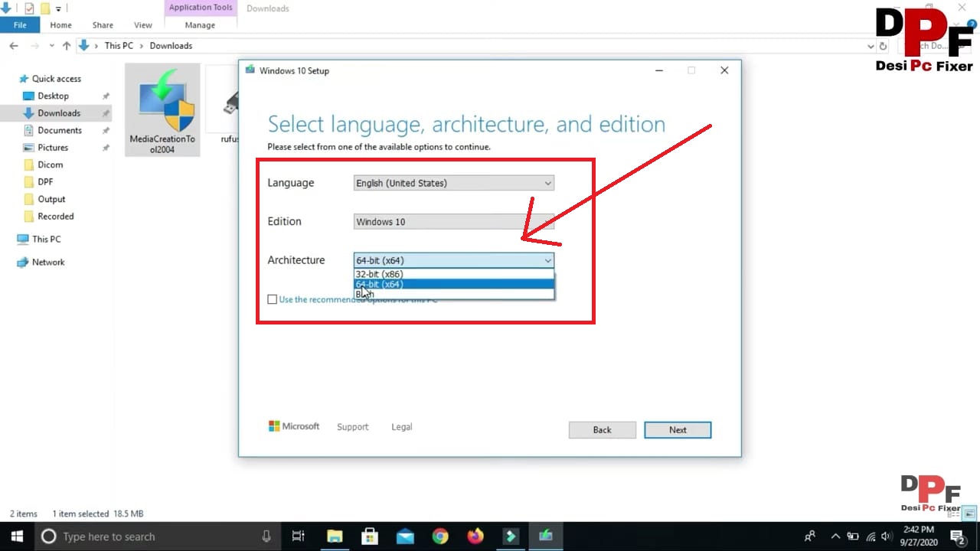Open File Explorer from the taskbar
Viewport: 980px width, 551px height.
tap(335, 536)
